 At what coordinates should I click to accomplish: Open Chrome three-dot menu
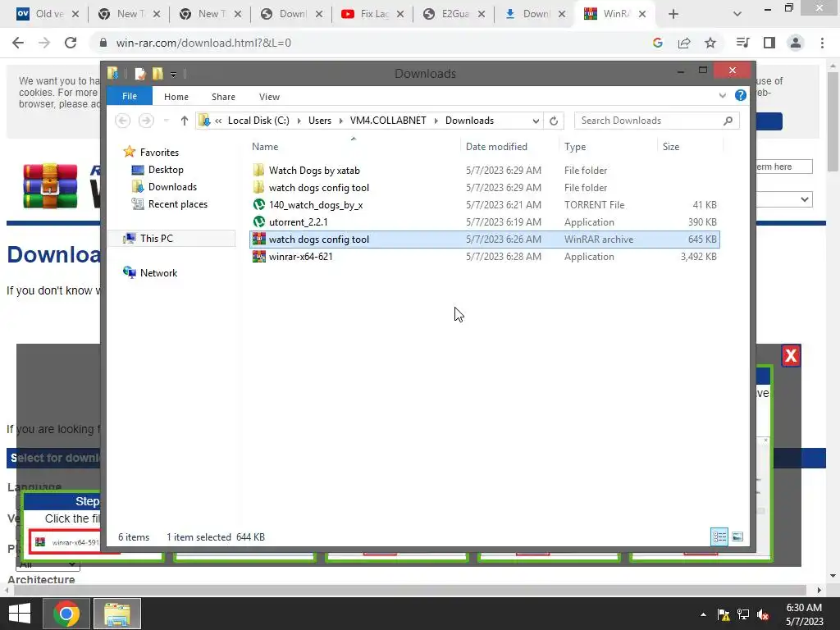coord(822,43)
